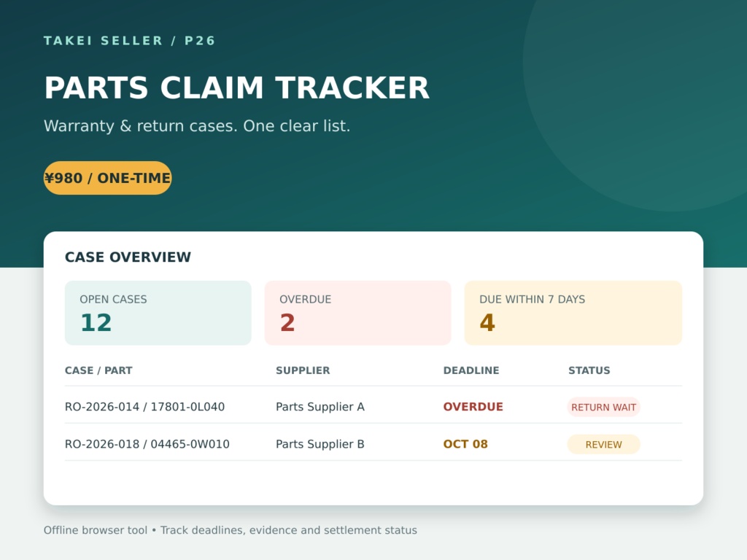Click the ¥980 / ONE-TIME price badge
Image resolution: width=747 pixels, height=560 pixels.
pyautogui.click(x=108, y=178)
